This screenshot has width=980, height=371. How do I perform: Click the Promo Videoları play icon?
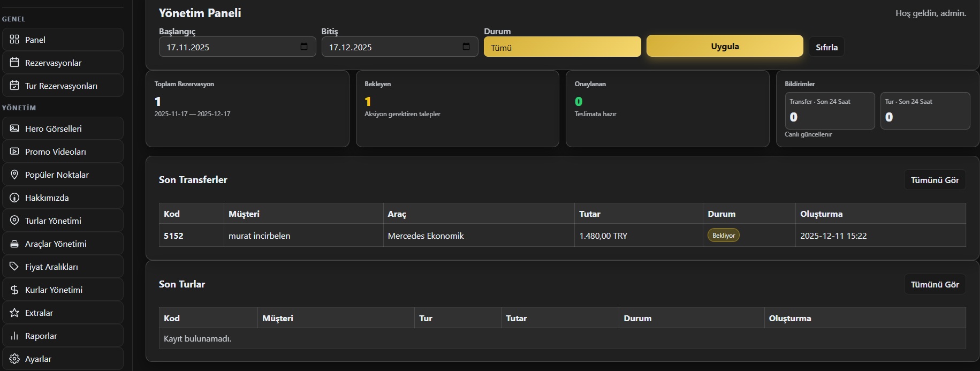click(x=14, y=152)
